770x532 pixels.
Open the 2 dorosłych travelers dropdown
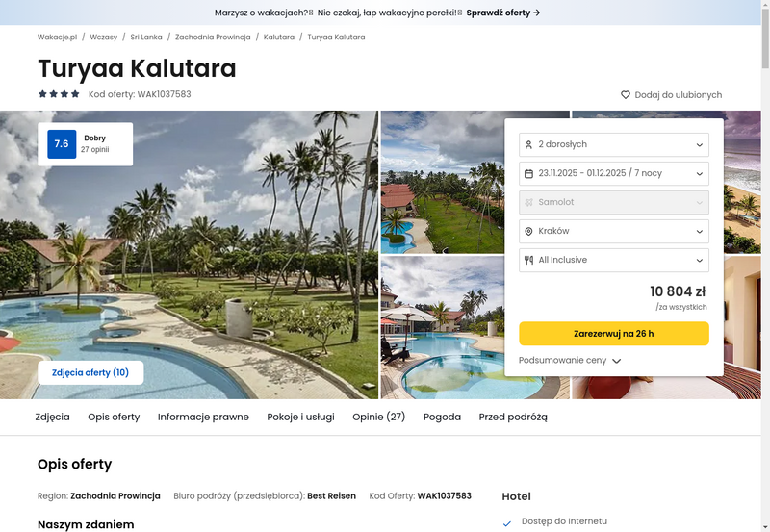point(614,144)
